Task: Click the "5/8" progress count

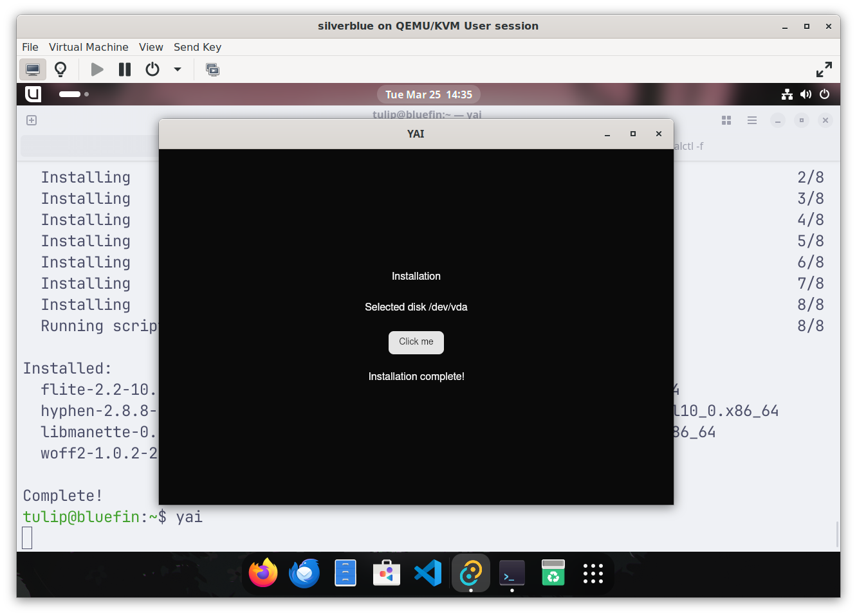Action: (811, 241)
